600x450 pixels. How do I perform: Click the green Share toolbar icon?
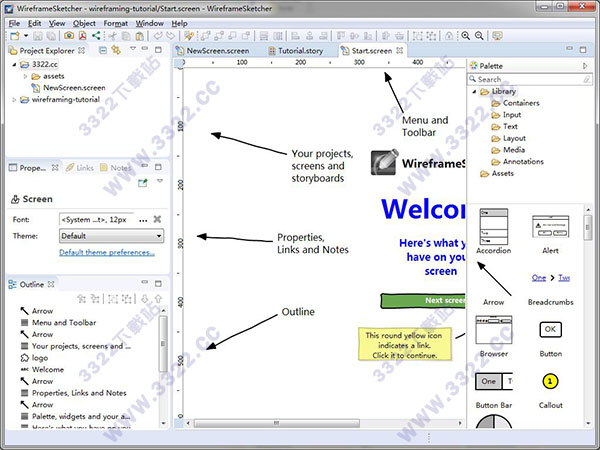[96, 36]
